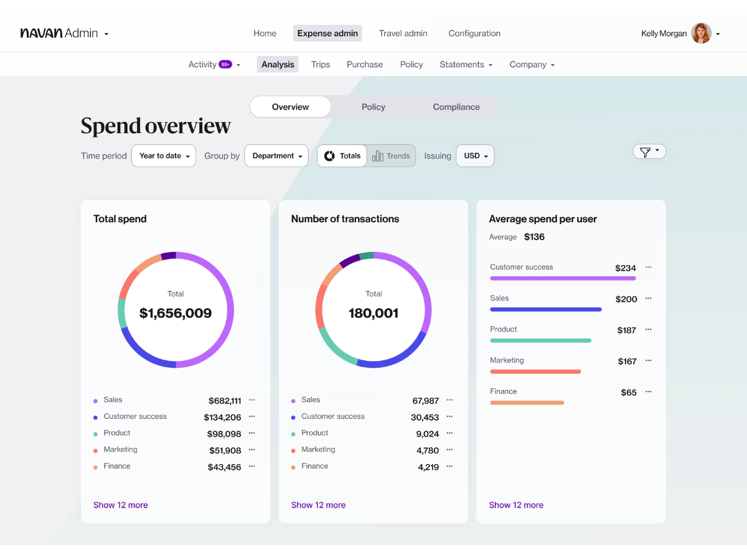The image size is (747, 560).
Task: Open options for Customer success in Total spend
Action: point(251,417)
